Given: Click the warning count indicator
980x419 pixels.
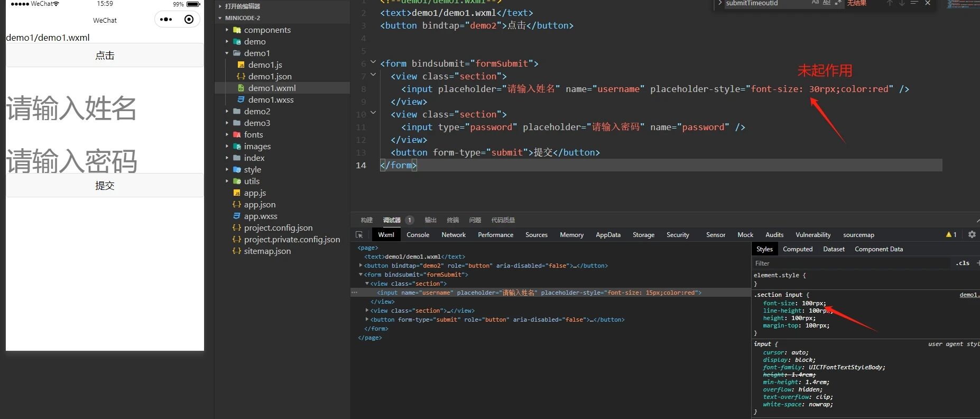Looking at the screenshot, I should tap(951, 234).
